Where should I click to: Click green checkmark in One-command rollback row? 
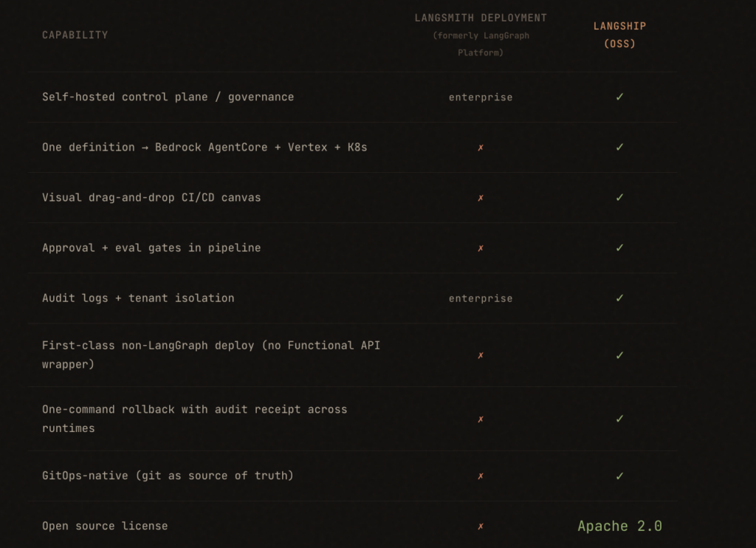pyautogui.click(x=619, y=419)
